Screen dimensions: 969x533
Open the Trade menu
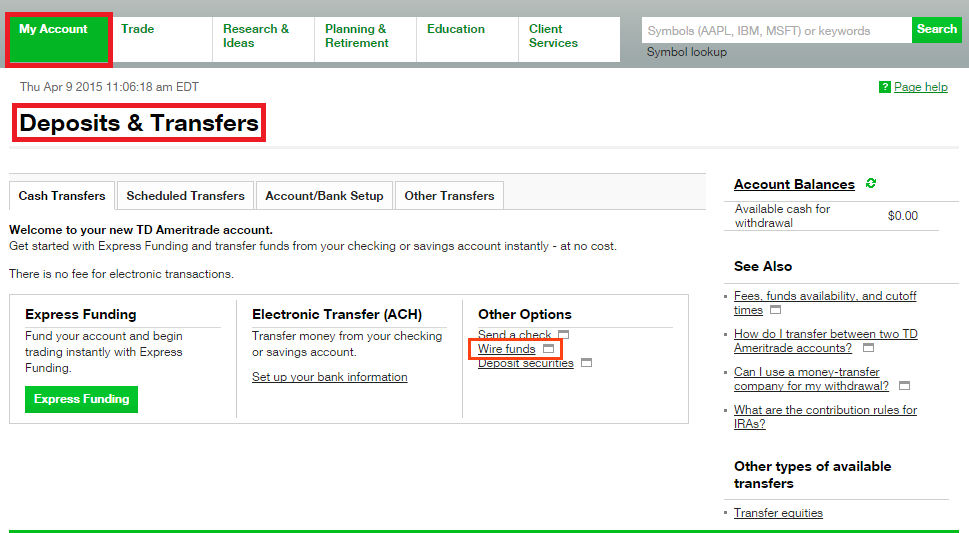(x=161, y=40)
